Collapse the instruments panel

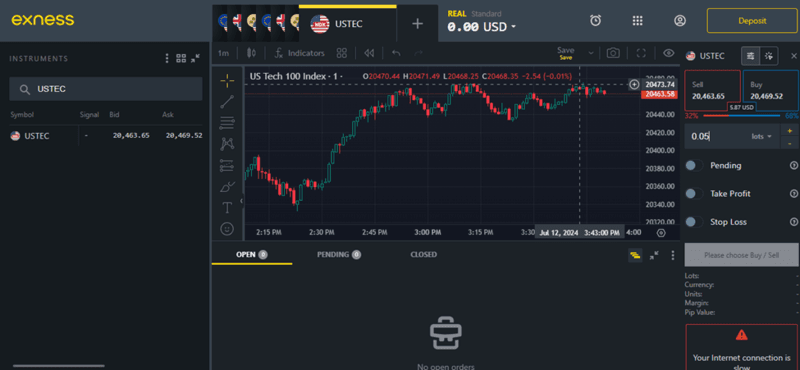coord(195,59)
